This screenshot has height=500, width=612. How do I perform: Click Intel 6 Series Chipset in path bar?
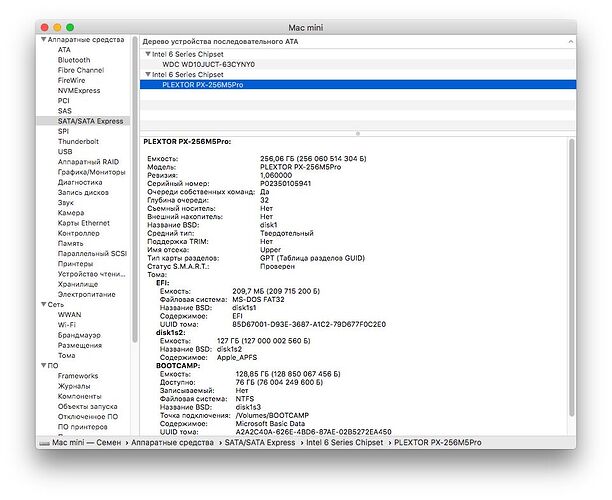point(344,442)
